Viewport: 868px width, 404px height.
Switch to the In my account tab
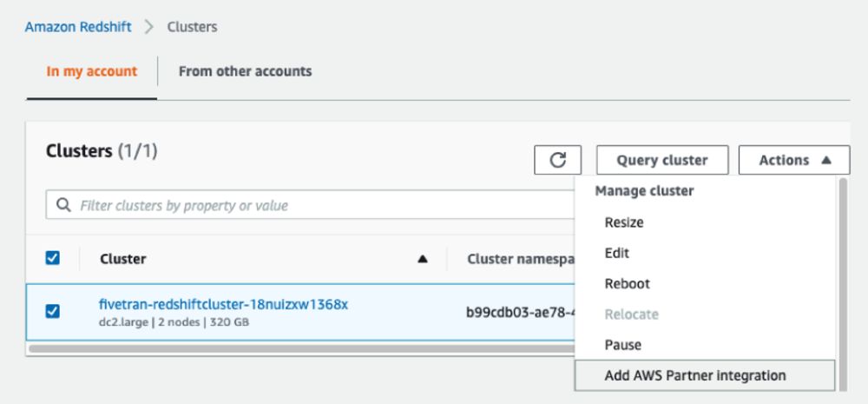(x=92, y=71)
